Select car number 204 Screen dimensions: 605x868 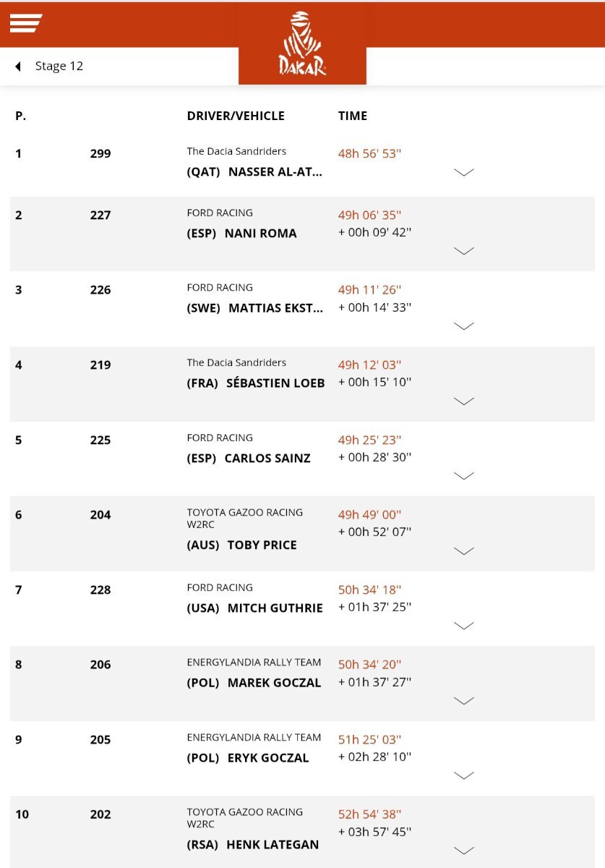100,515
